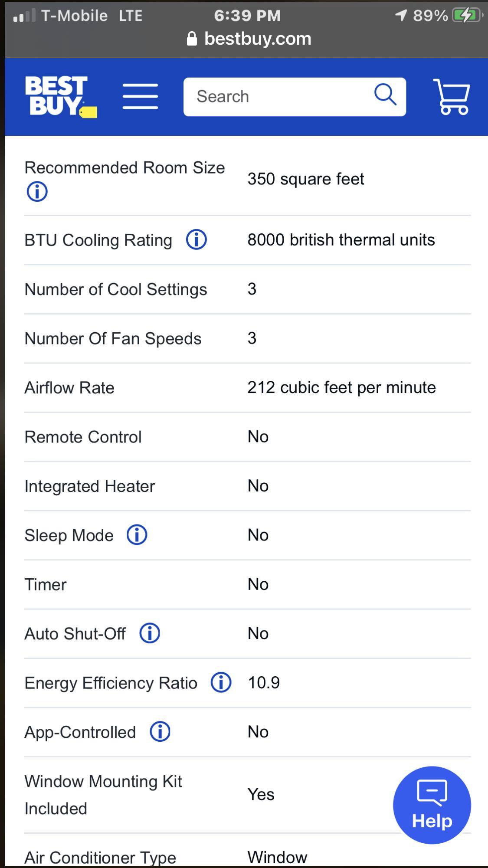Screen dimensions: 488x868
Task: Click the Remote Control specification label
Action: pos(83,437)
